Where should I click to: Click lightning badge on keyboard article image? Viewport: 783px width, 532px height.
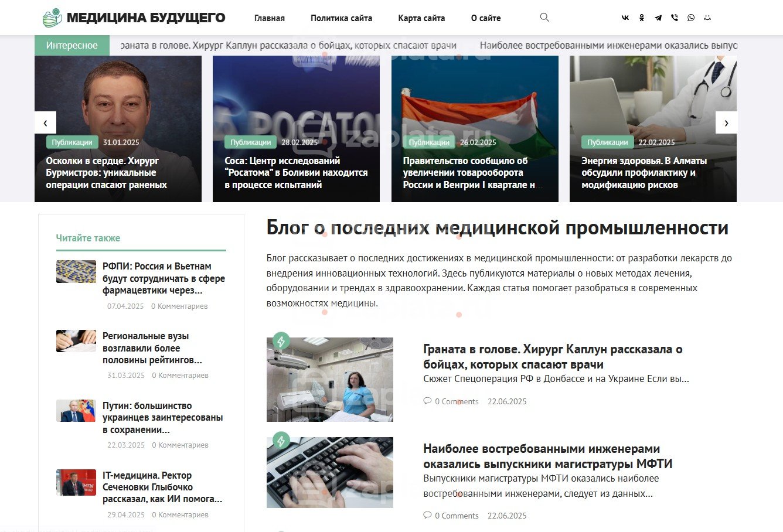click(x=281, y=441)
